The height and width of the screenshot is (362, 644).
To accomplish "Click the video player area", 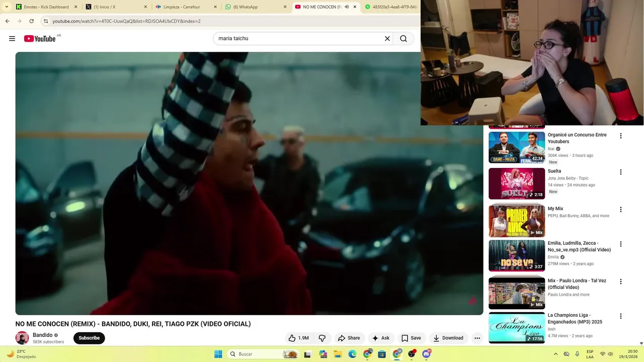I will click(x=249, y=184).
